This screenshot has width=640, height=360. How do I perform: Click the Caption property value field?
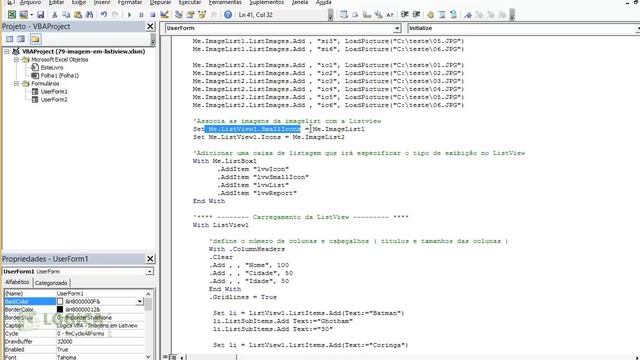tap(100, 325)
